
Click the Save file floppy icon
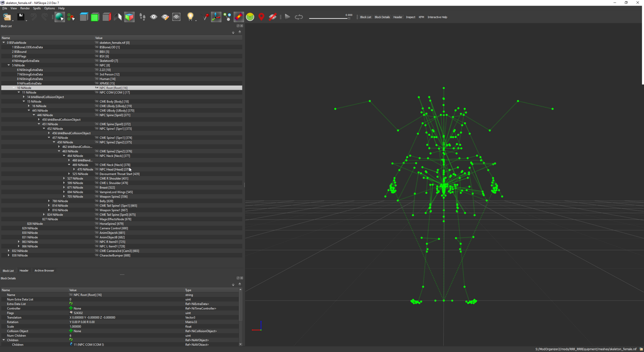click(21, 17)
